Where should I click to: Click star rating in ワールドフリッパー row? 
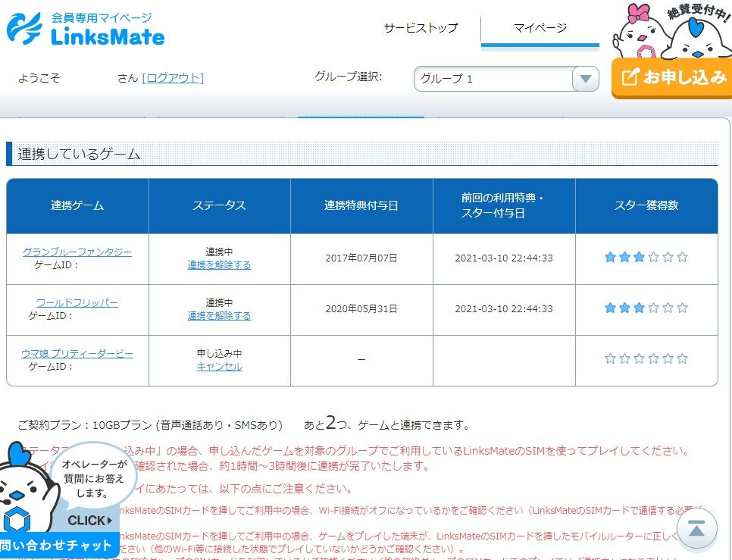(x=646, y=308)
